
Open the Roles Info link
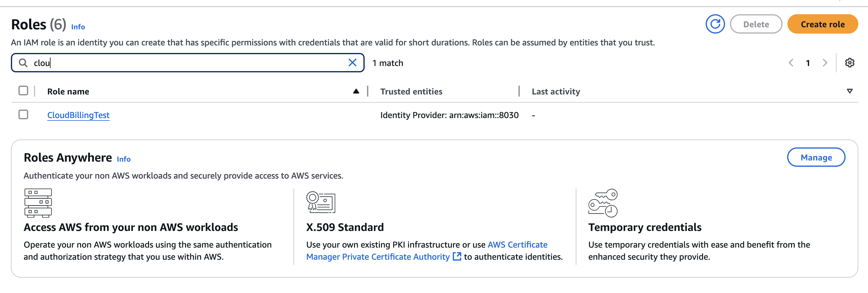tap(78, 27)
